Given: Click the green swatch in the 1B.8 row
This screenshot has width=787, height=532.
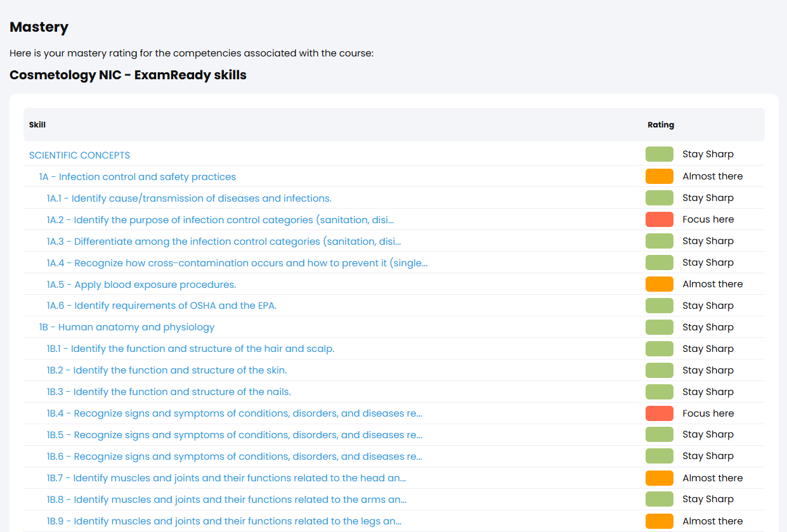Looking at the screenshot, I should coord(660,499).
